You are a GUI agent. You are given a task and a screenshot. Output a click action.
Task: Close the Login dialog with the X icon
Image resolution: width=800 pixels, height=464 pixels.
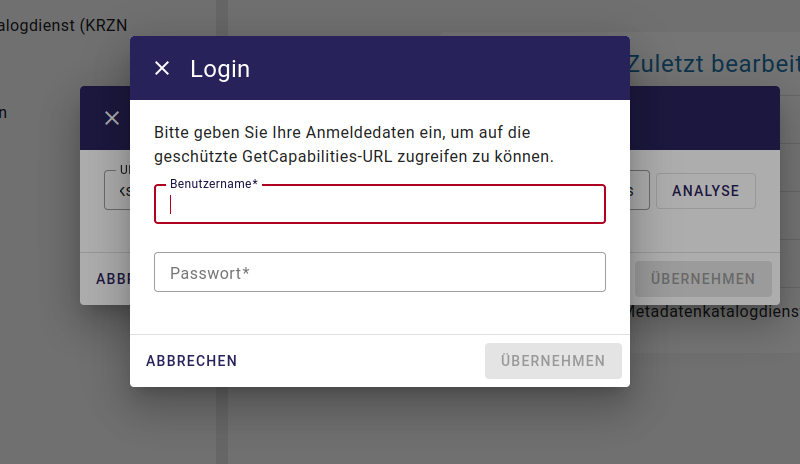[x=162, y=68]
